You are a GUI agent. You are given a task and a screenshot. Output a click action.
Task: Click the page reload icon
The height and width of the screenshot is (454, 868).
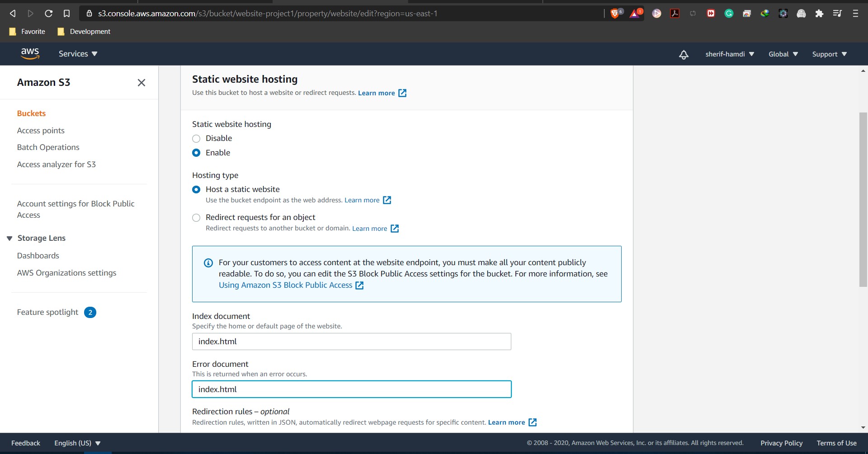[49, 14]
